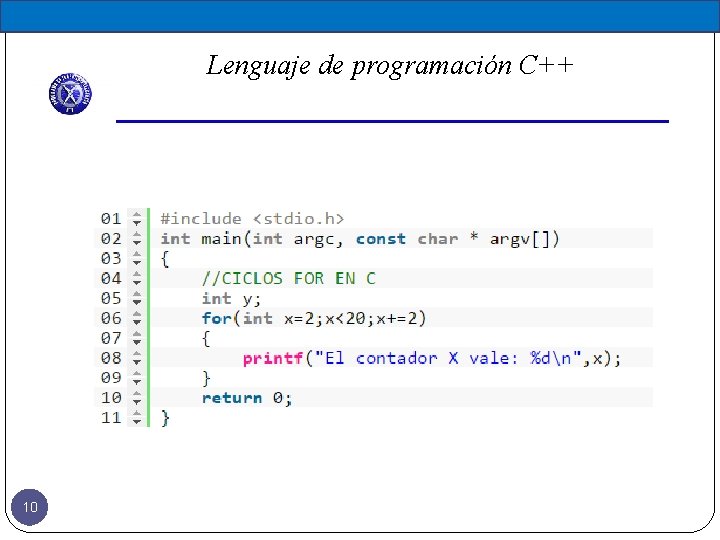The height and width of the screenshot is (540, 720).
Task: Click the line 03 fold stepper
Action: click(x=137, y=258)
